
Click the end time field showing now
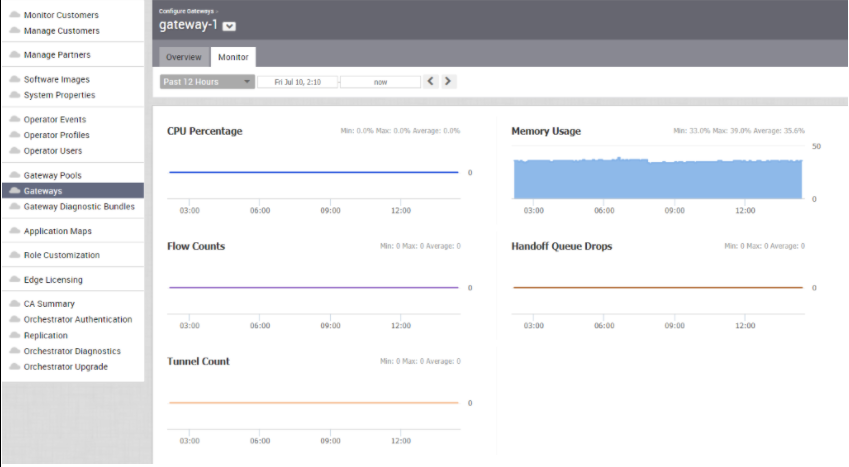click(x=380, y=82)
